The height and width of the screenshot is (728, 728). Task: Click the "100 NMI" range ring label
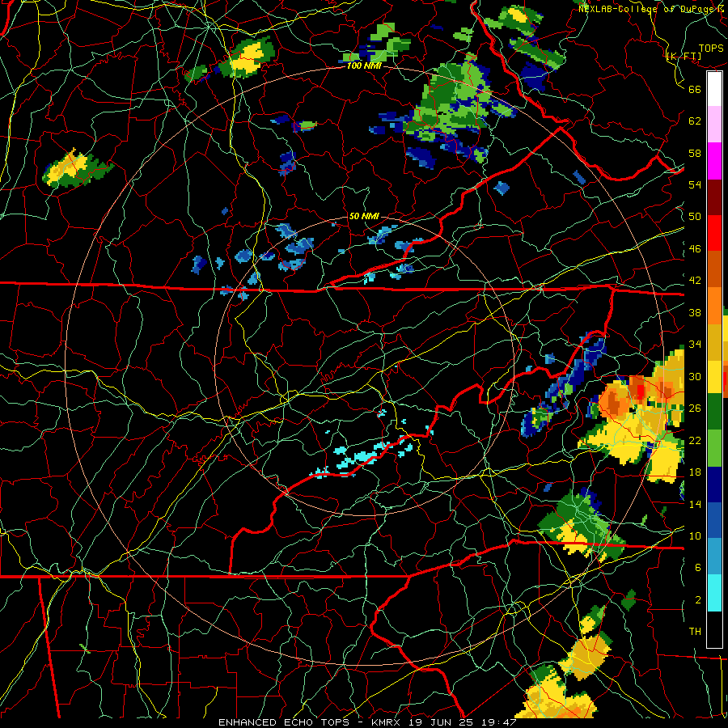pyautogui.click(x=364, y=66)
